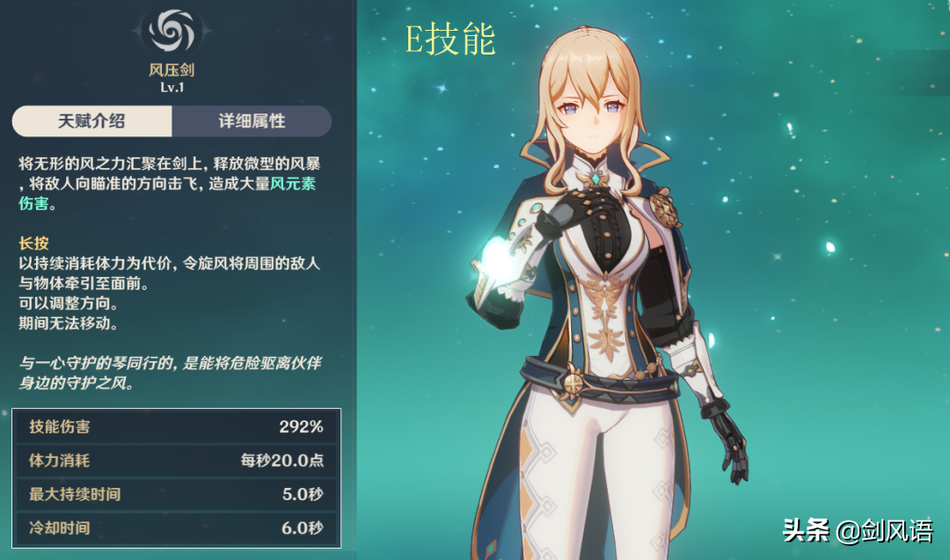Select the 天赋介绍 tab
The width and height of the screenshot is (950, 560).
click(x=92, y=121)
